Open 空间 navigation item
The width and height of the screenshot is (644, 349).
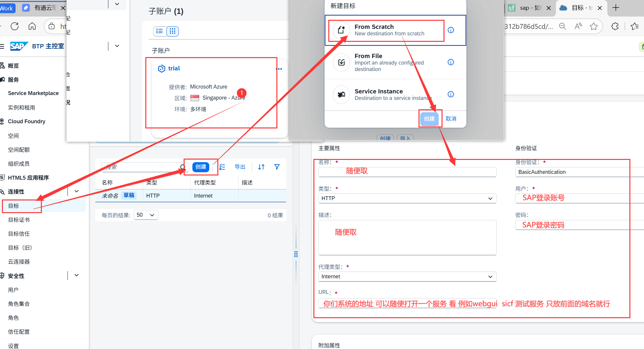pyautogui.click(x=13, y=136)
